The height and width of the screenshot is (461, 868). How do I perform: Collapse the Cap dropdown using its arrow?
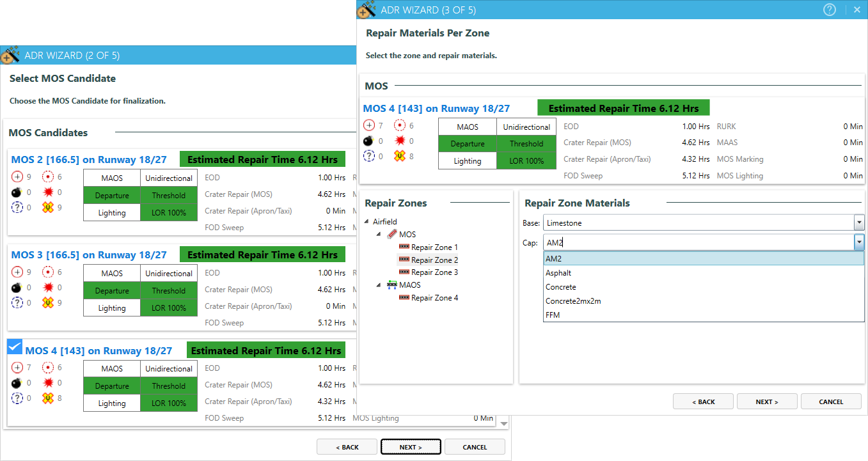858,242
